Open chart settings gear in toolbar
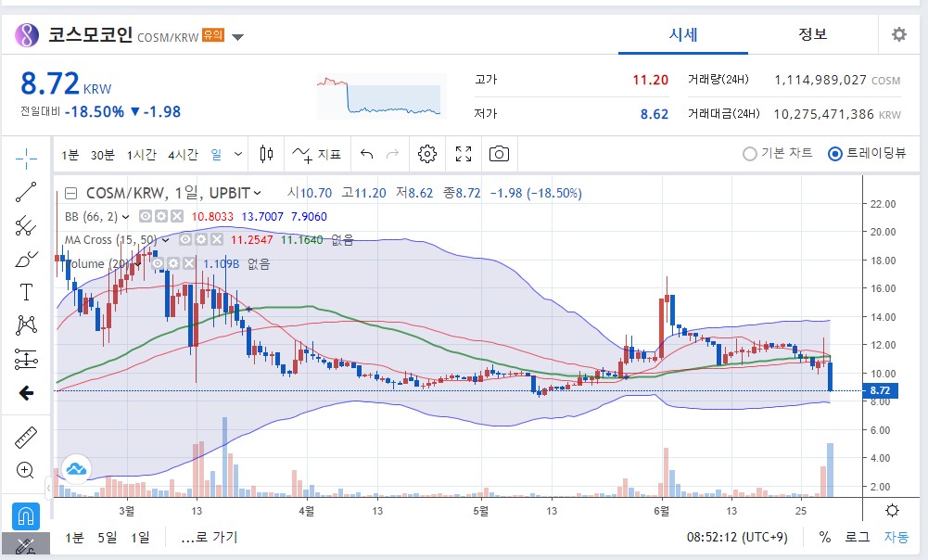Viewport: 928px width, 560px height. pyautogui.click(x=427, y=155)
